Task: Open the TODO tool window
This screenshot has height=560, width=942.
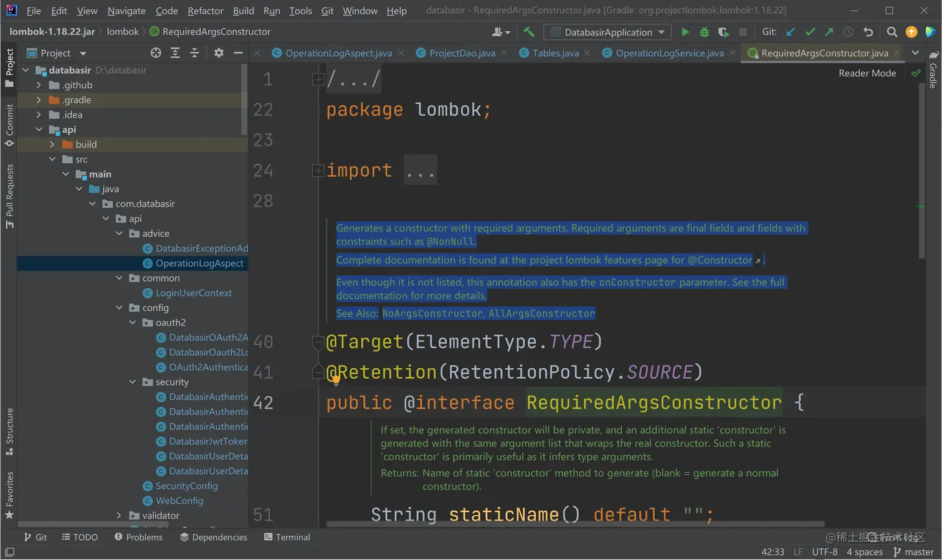Action: pyautogui.click(x=80, y=537)
